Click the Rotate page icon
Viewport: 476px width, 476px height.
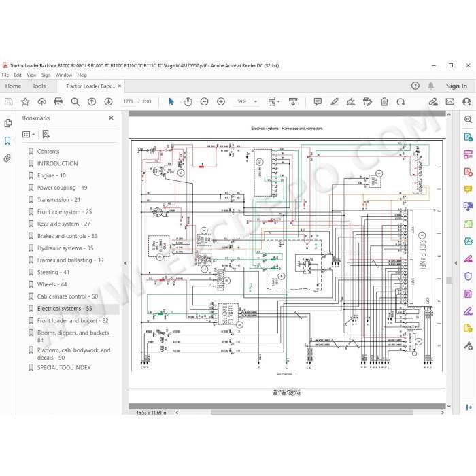(401, 102)
